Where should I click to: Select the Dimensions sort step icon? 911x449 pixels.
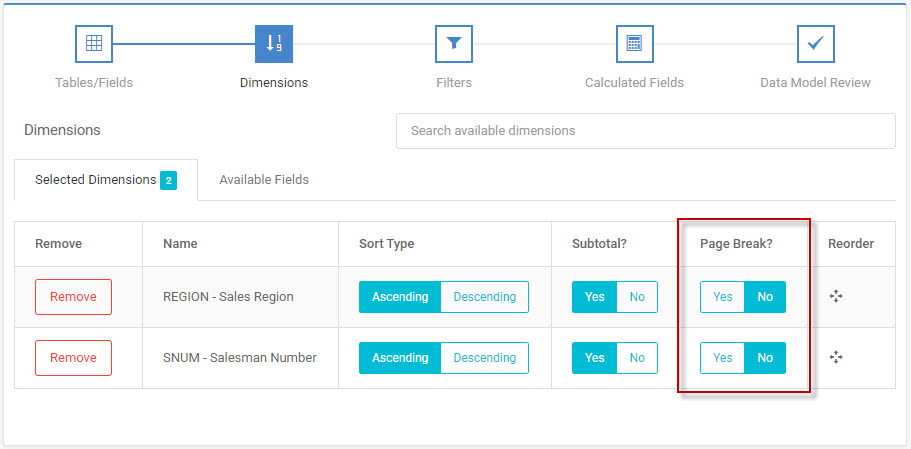pyautogui.click(x=274, y=44)
